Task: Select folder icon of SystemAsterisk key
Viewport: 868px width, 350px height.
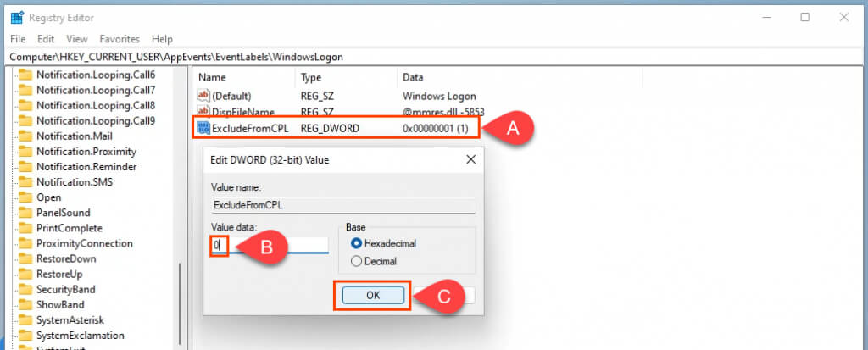Action: coord(25,320)
